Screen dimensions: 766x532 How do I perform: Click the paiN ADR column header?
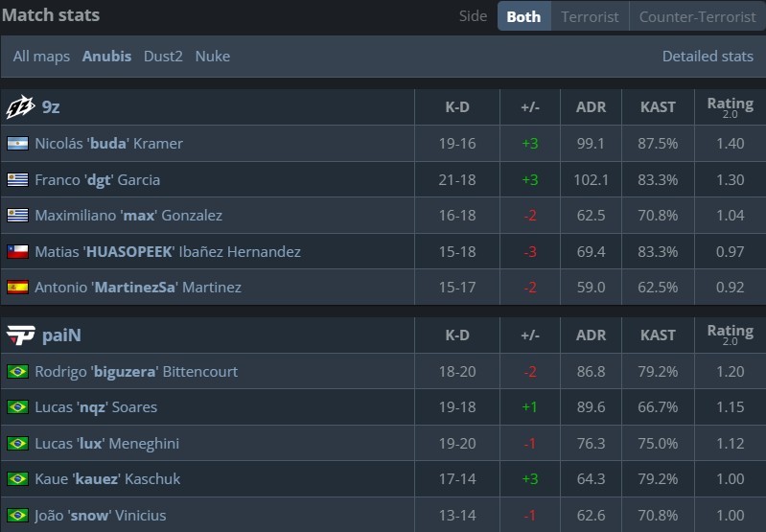tap(591, 335)
